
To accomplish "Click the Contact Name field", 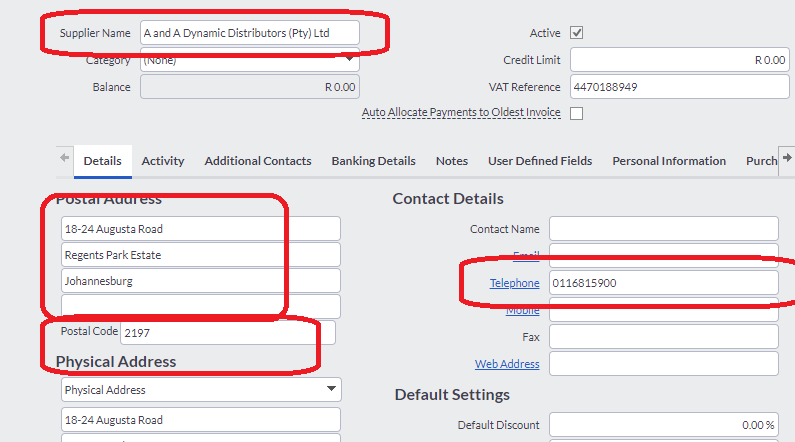I will coord(664,229).
